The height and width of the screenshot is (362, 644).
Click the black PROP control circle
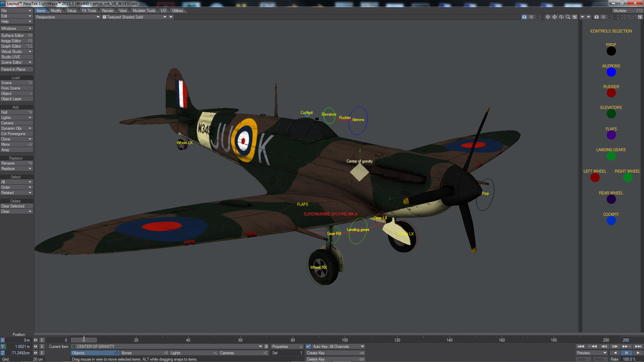coord(611,51)
